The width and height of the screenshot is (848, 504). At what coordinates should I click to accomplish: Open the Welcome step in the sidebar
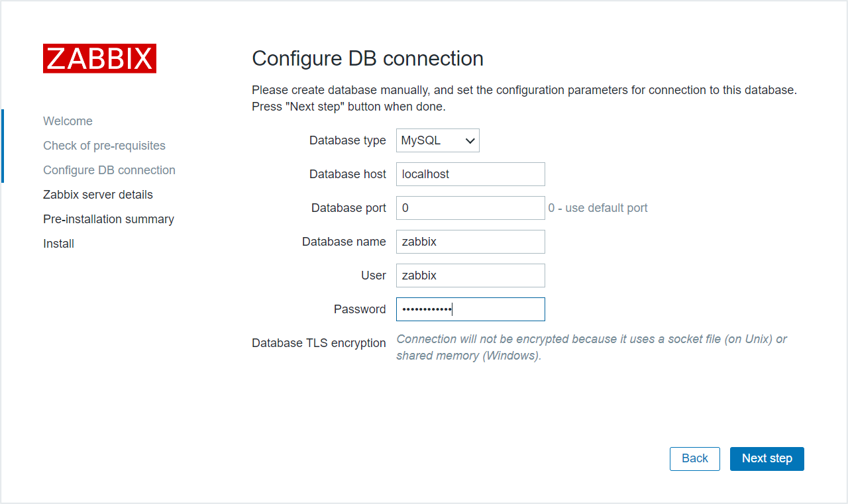[68, 121]
